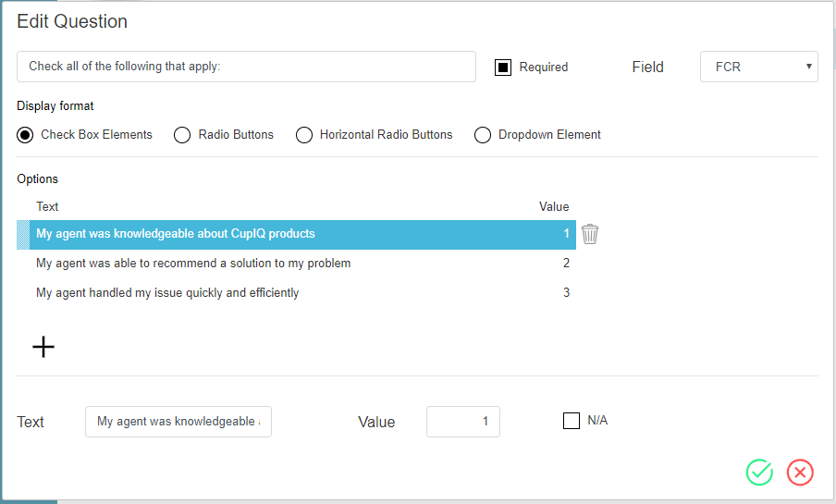Viewport: 836px width, 504px height.
Task: Select option 'My agent handled my issue quickly'
Action: [167, 293]
